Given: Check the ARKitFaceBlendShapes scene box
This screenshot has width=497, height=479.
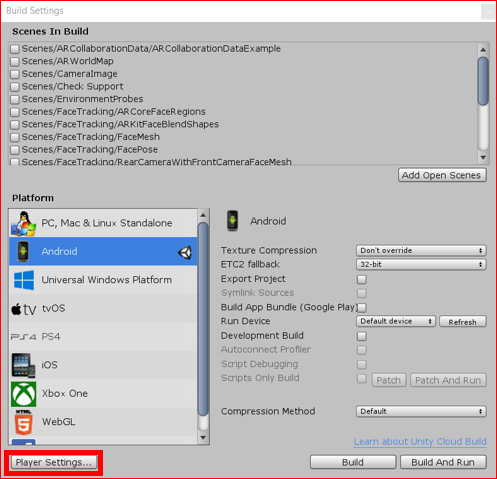Looking at the screenshot, I should coord(15,125).
